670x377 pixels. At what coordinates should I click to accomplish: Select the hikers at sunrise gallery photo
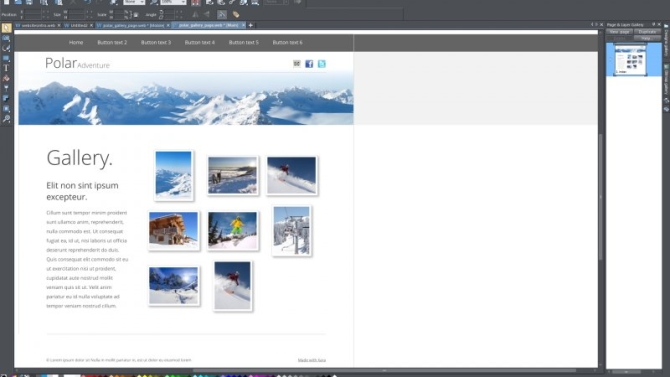(233, 176)
